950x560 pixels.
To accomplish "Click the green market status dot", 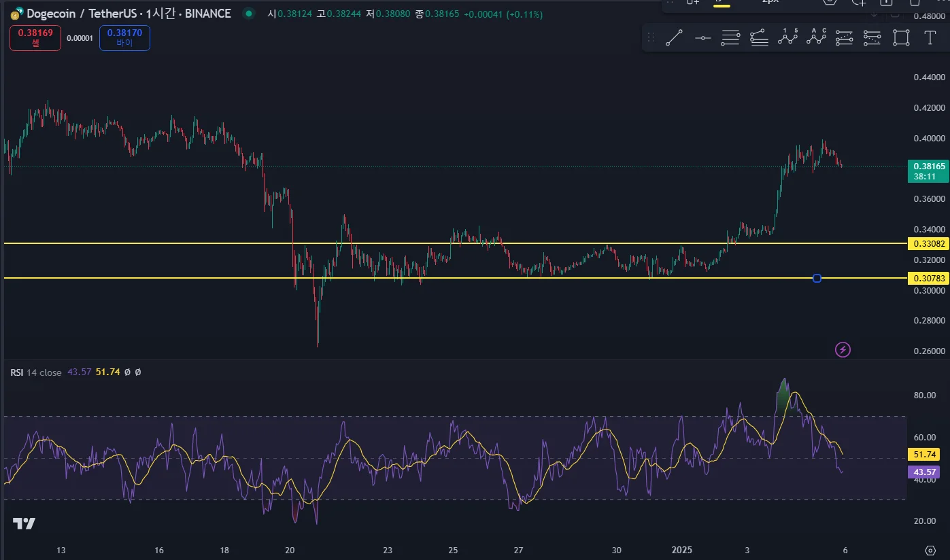I will (249, 14).
